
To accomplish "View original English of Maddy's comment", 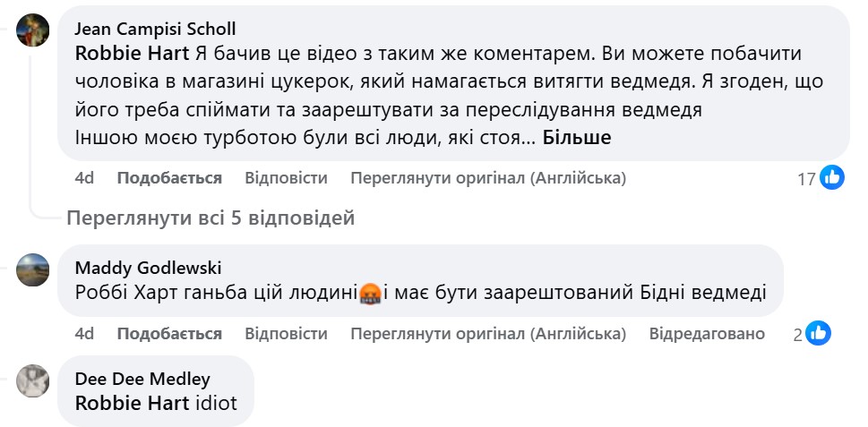I will coord(488,334).
